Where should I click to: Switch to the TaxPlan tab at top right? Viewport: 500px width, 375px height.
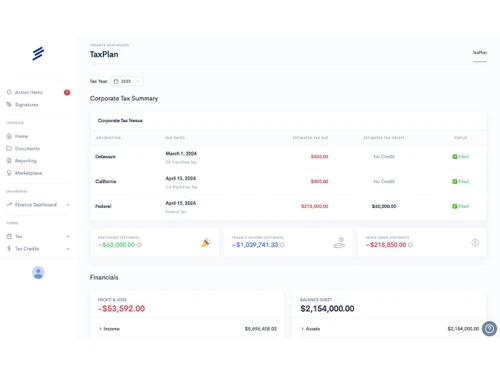[x=480, y=52]
